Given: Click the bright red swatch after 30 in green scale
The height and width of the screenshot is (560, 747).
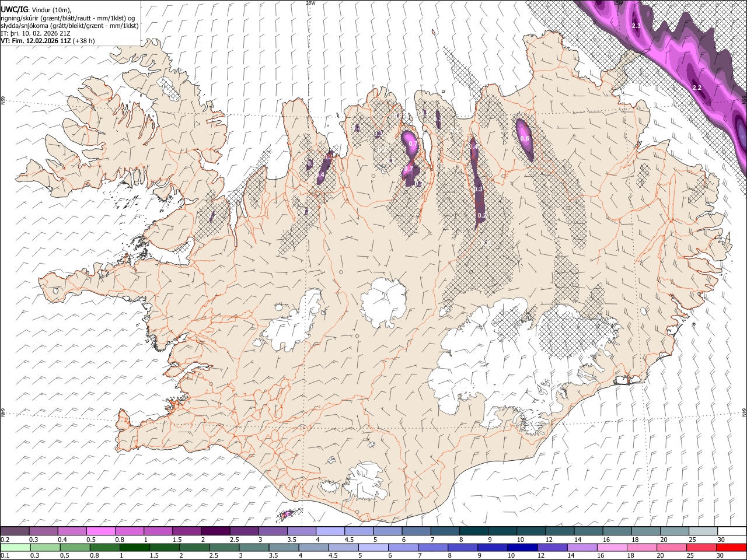Looking at the screenshot, I should click(x=731, y=547).
